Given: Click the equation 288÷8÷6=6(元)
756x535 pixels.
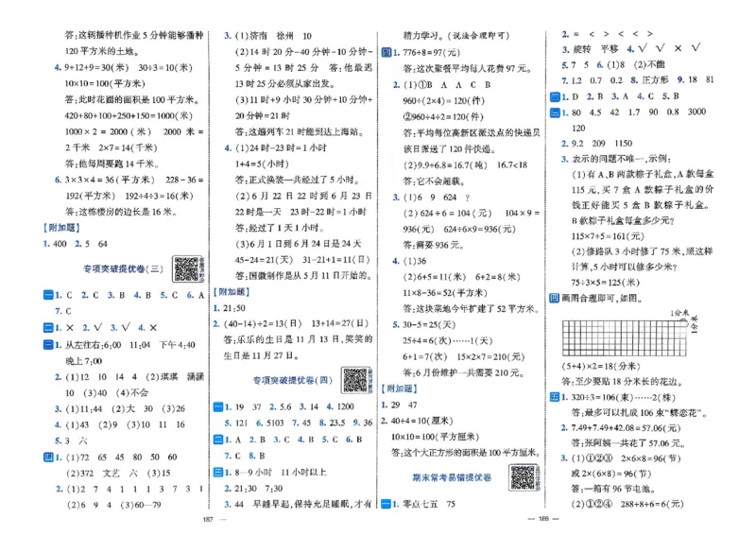Looking at the screenshot, I should pos(652,504).
